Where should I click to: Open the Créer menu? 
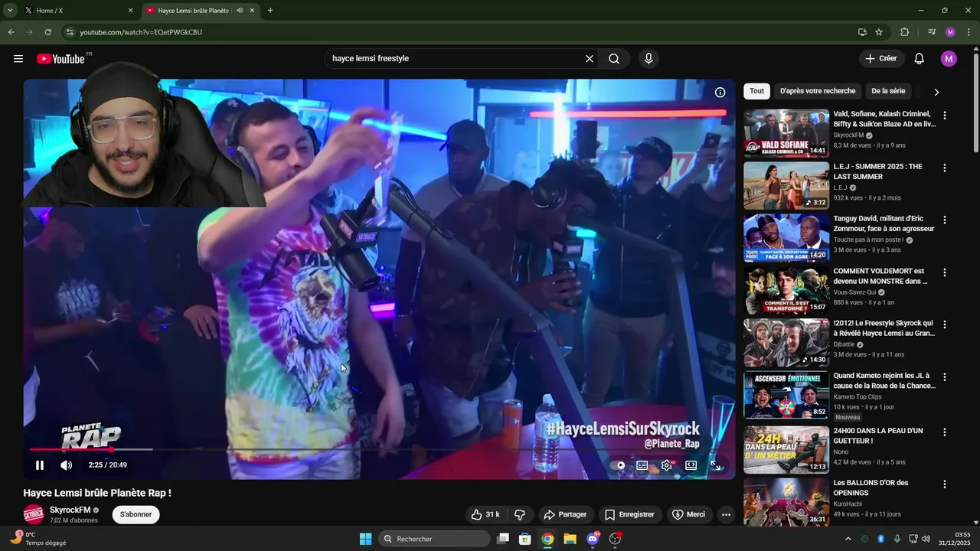pos(881,59)
